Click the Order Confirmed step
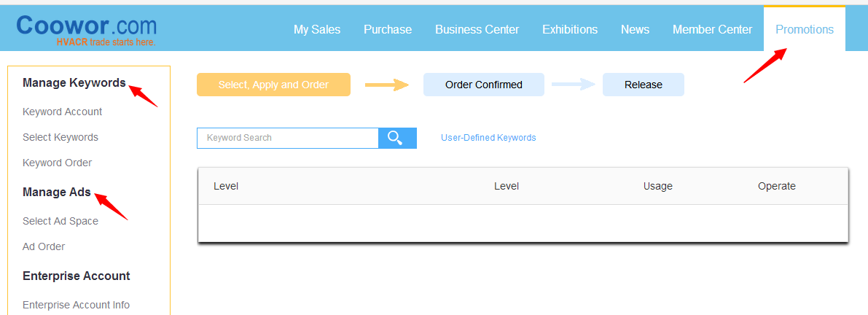 484,85
